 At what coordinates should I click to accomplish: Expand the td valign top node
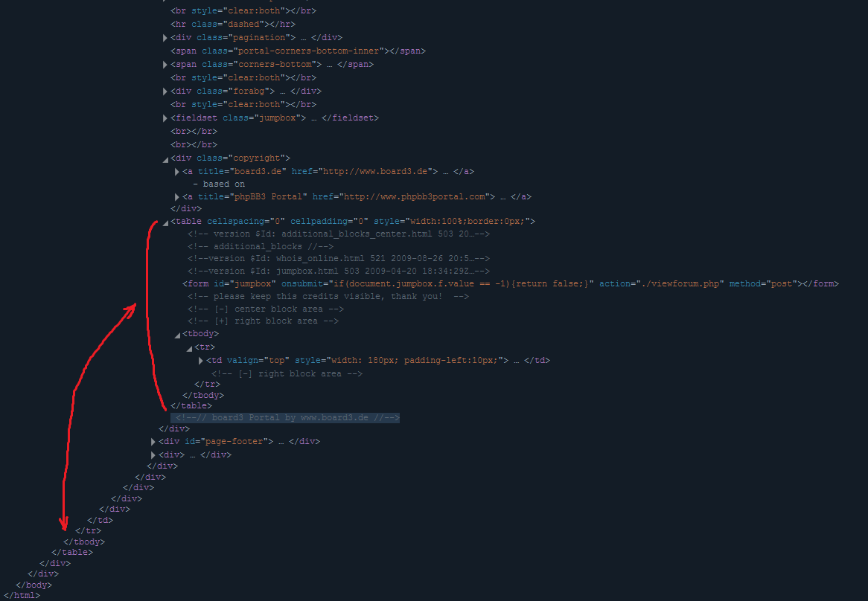click(x=201, y=361)
